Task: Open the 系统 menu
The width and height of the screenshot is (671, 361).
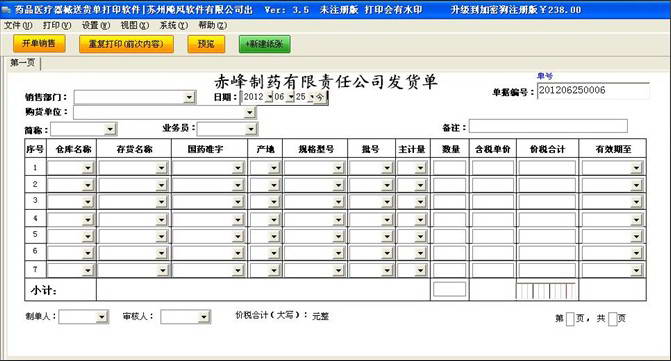Action: [x=174, y=26]
